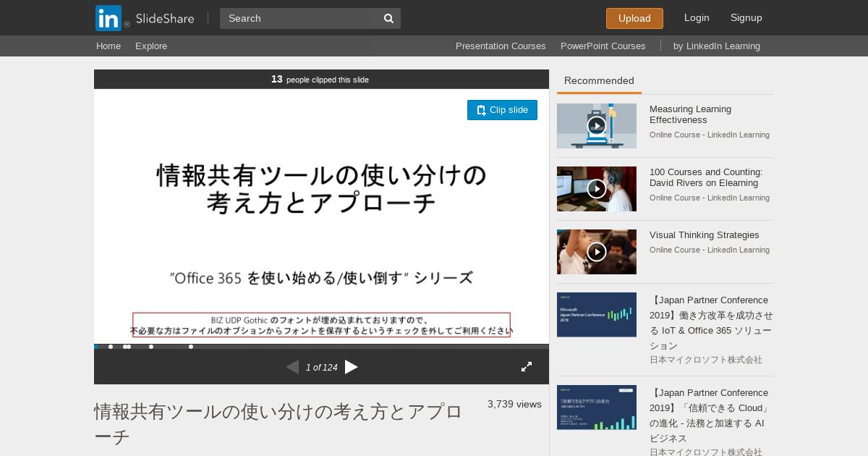Click the slide image in the player
Screen dimensions: 868x456
[321, 216]
